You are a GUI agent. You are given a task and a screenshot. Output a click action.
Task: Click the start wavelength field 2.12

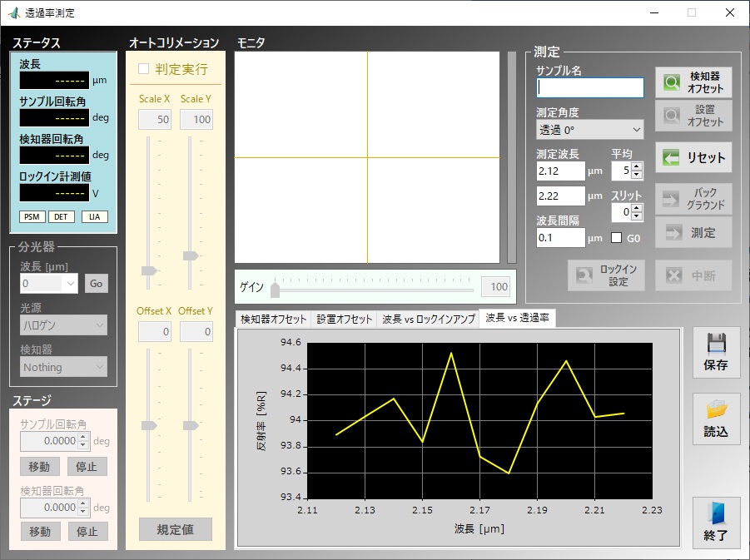[x=560, y=171]
